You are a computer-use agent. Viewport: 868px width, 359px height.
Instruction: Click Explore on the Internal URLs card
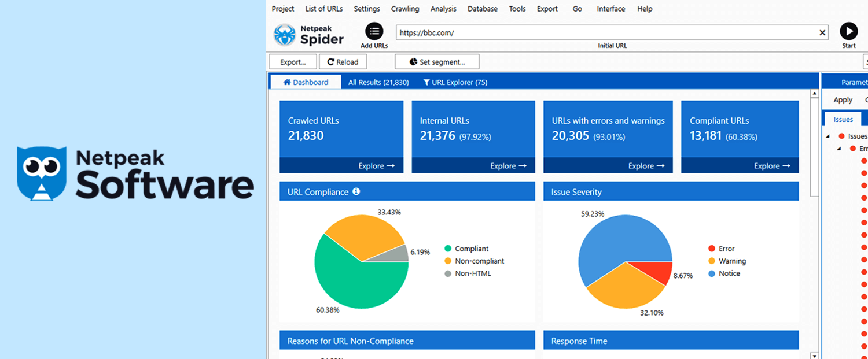[x=508, y=166]
